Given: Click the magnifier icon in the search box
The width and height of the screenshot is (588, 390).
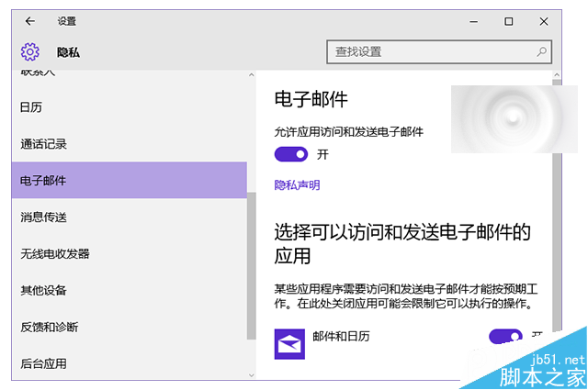Looking at the screenshot, I should coord(542,52).
